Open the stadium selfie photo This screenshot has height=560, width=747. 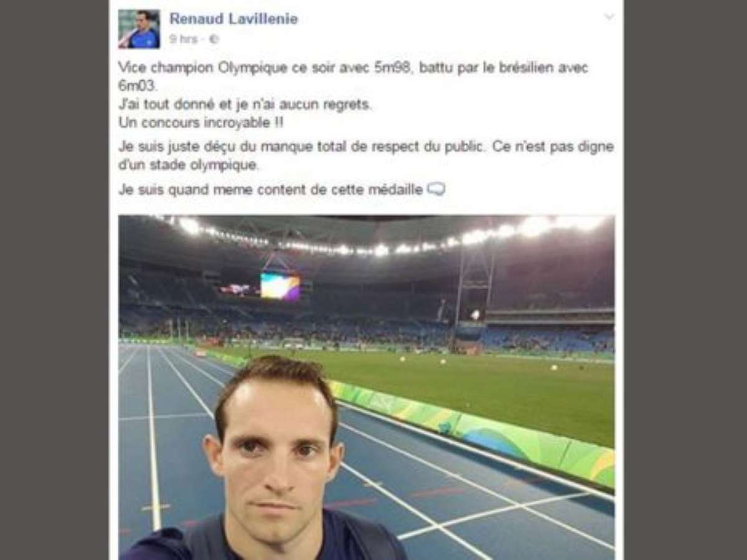pos(367,387)
